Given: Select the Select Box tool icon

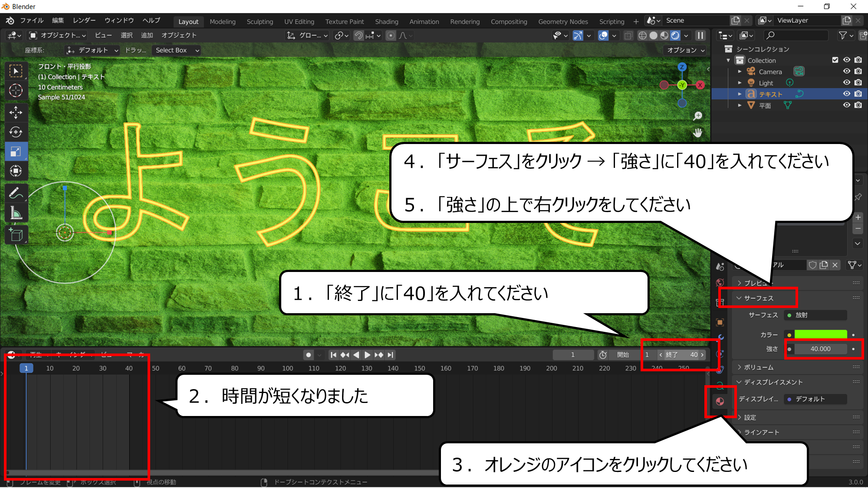Looking at the screenshot, I should click(16, 71).
